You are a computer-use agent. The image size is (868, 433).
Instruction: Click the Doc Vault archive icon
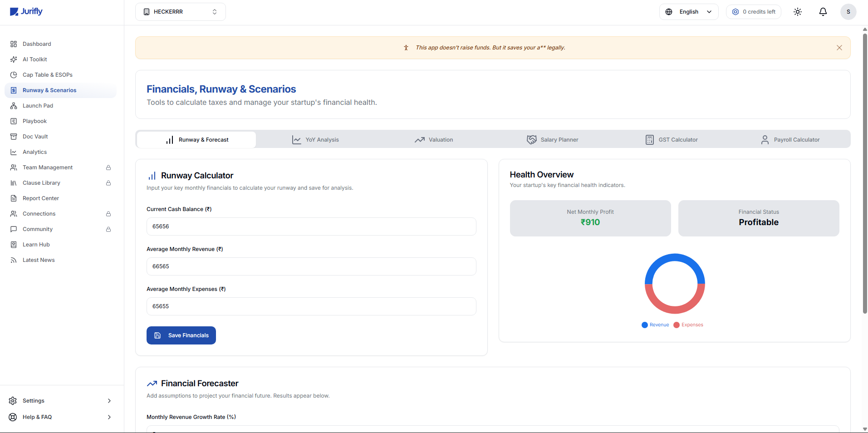tap(14, 137)
